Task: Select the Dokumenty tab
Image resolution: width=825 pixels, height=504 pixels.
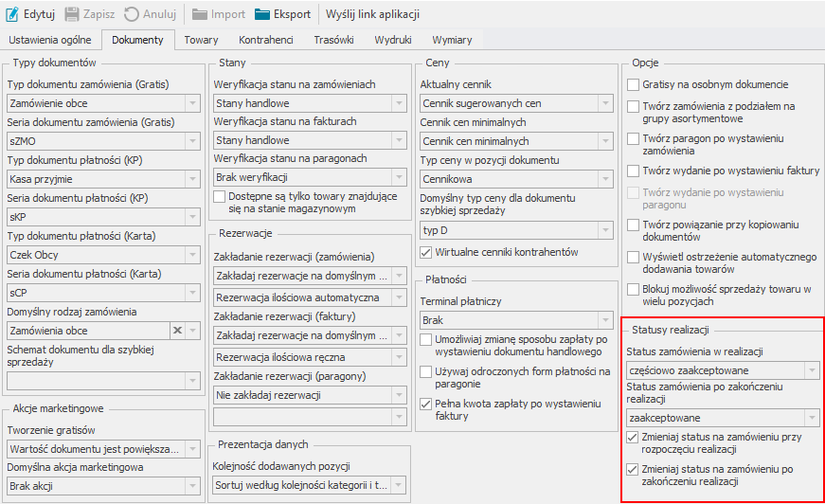Action: tap(138, 40)
